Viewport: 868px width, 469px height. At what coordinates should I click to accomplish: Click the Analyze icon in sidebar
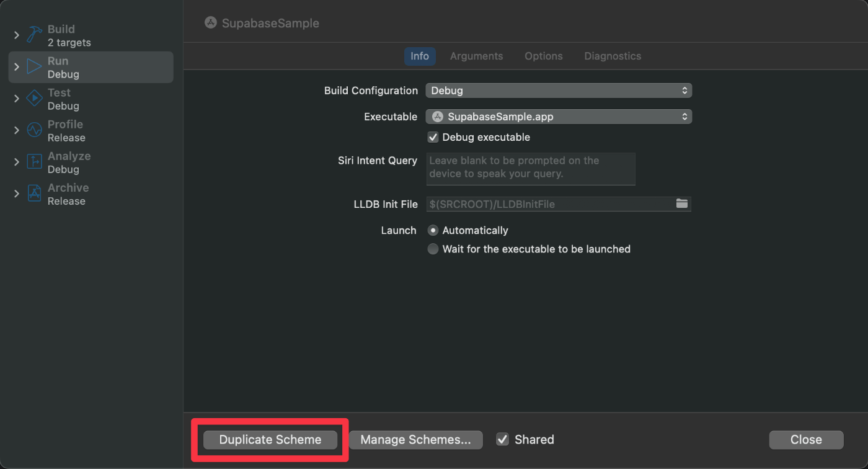point(34,162)
